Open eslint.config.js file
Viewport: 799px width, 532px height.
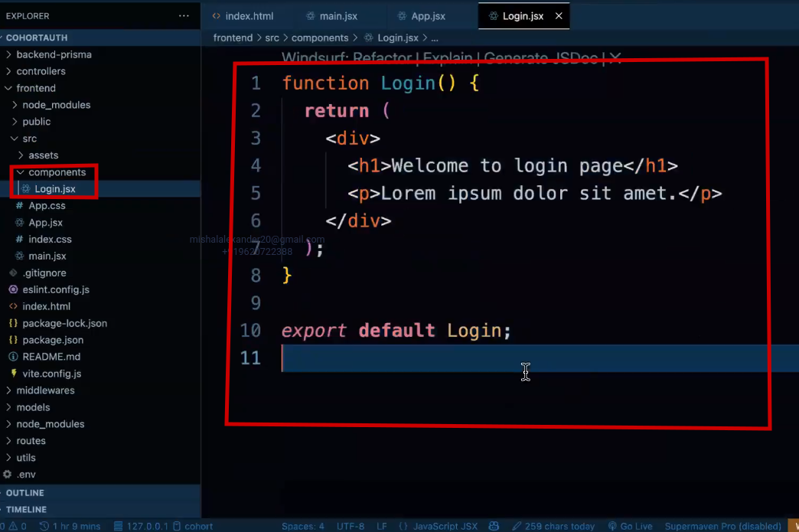coord(56,290)
